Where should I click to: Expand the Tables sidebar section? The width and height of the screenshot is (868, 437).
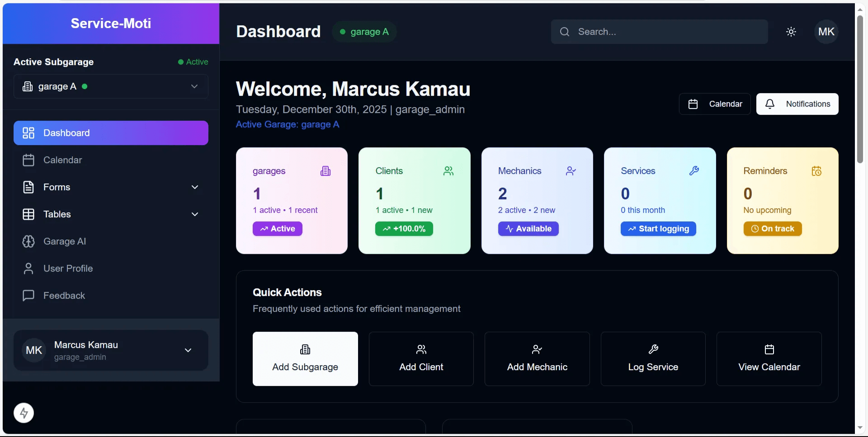111,214
